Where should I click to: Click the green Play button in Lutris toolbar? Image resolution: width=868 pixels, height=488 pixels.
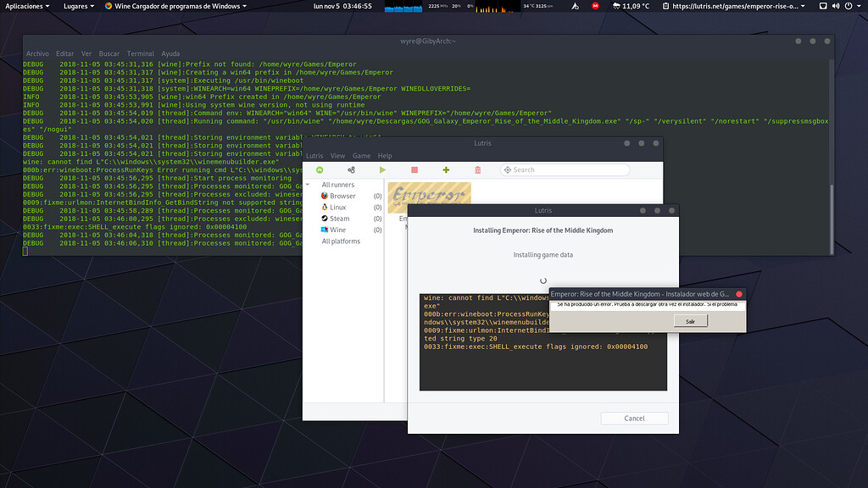point(382,169)
